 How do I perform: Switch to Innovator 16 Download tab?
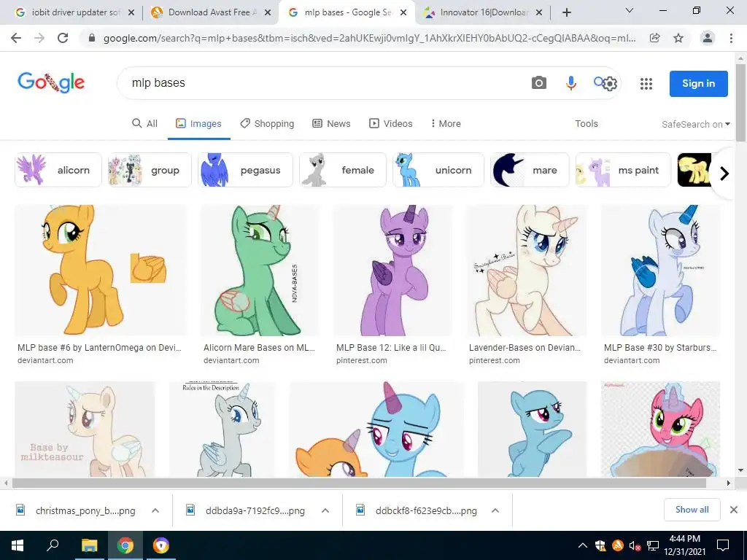click(x=482, y=12)
